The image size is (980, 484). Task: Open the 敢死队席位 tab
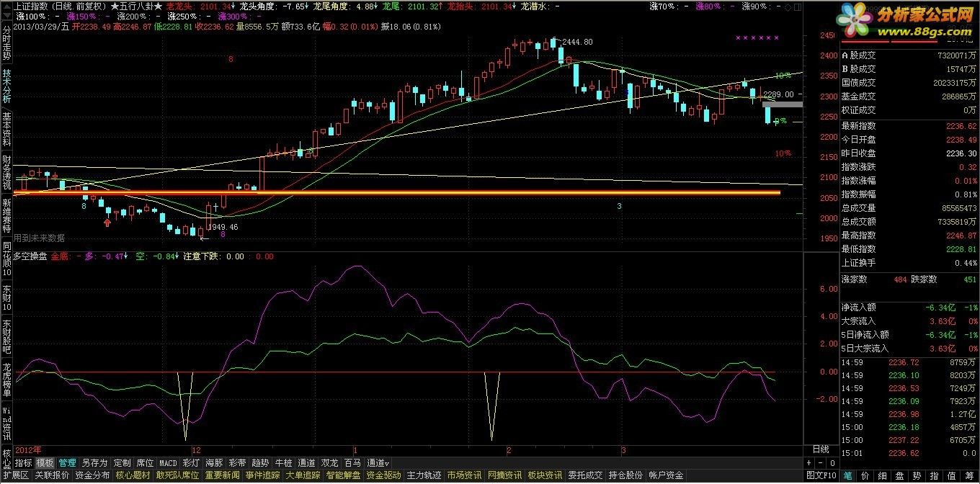pyautogui.click(x=177, y=475)
